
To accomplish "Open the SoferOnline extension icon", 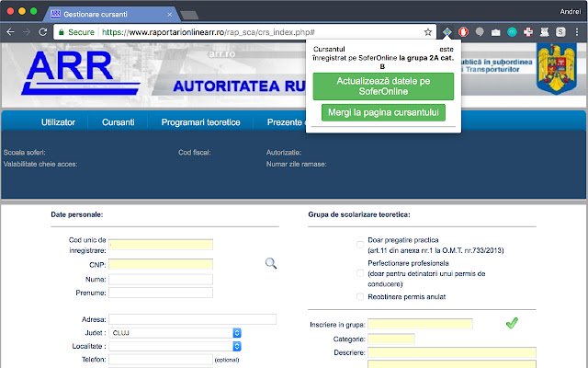I will pyautogui.click(x=447, y=32).
